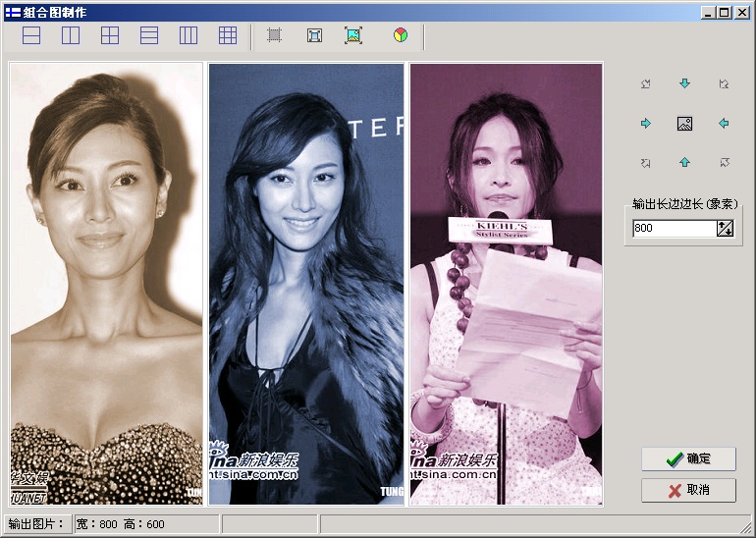Select the two-column vertical split layout
This screenshot has width=756, height=538.
[x=71, y=36]
